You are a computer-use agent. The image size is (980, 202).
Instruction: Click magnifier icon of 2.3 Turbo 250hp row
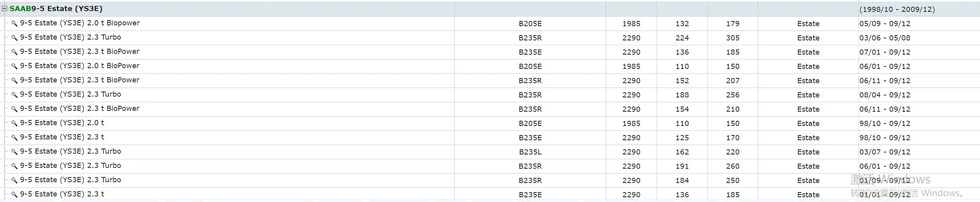[14, 180]
